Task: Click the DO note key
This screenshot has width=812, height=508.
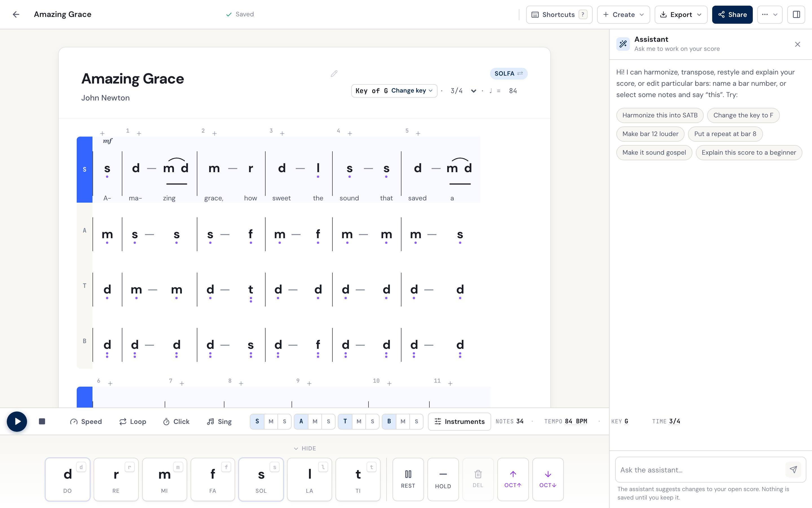Action: tap(67, 479)
